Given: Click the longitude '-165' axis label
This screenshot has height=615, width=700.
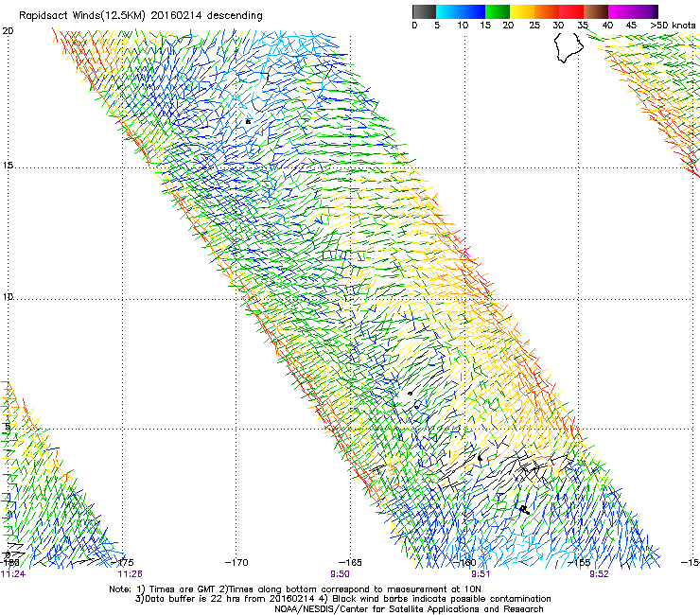Looking at the screenshot, I should point(350,562).
